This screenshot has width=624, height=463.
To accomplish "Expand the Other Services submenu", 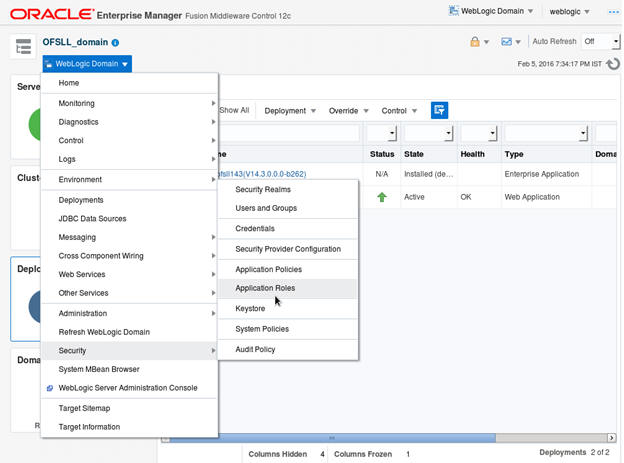I will (129, 293).
